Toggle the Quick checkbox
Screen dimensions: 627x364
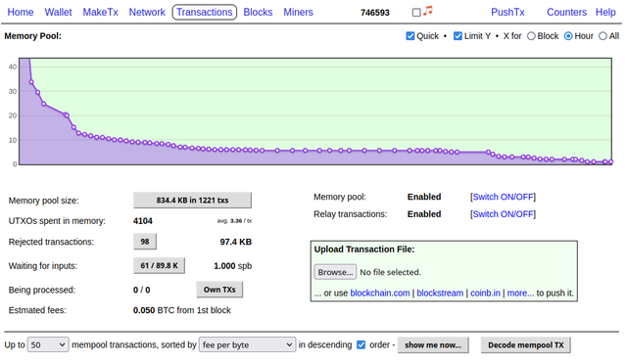(410, 36)
